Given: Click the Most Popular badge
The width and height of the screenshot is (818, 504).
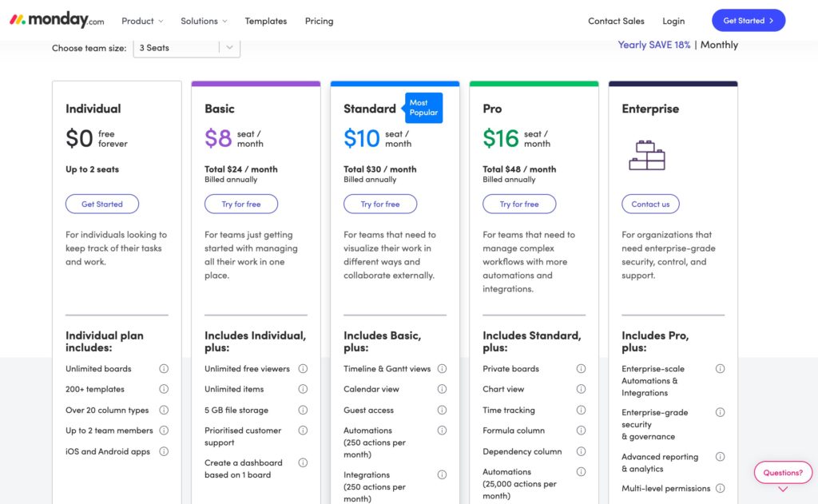Looking at the screenshot, I should click(423, 108).
